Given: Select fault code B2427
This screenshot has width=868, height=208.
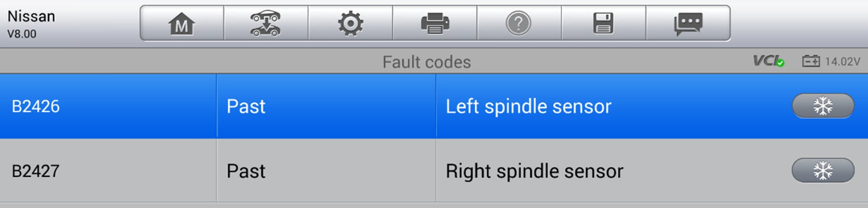Looking at the screenshot, I should pyautogui.click(x=36, y=171).
